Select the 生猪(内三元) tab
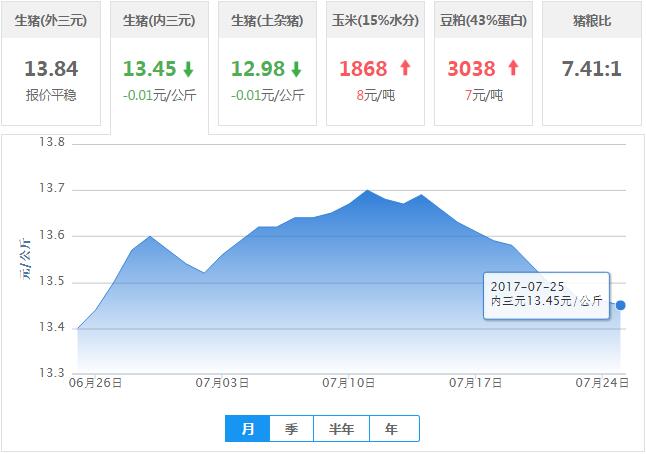Image resolution: width=646 pixels, height=454 pixels. [159, 67]
